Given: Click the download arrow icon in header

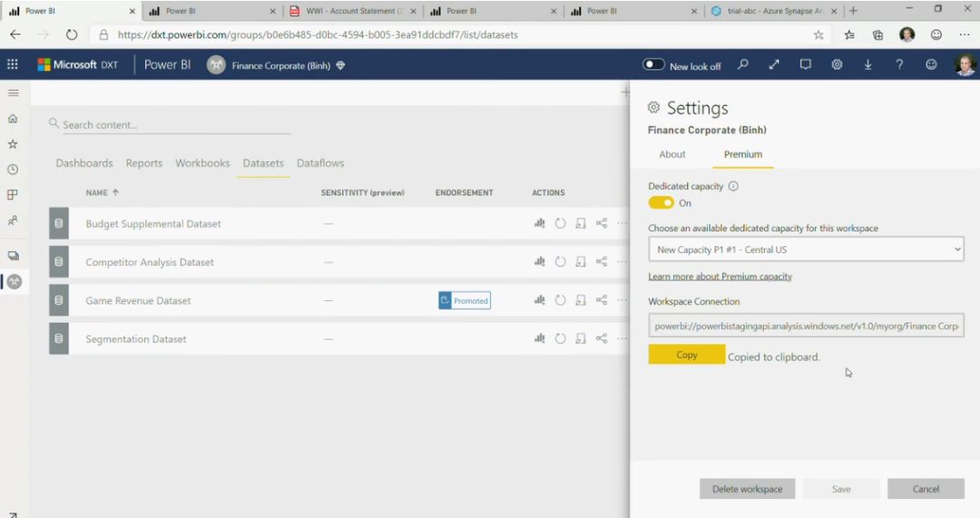Looking at the screenshot, I should pyautogui.click(x=867, y=64).
